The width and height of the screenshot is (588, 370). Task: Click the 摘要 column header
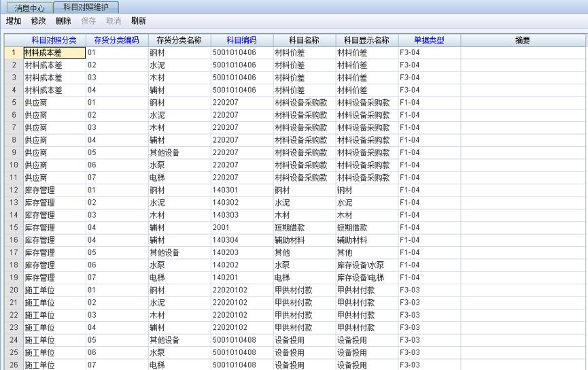[523, 40]
